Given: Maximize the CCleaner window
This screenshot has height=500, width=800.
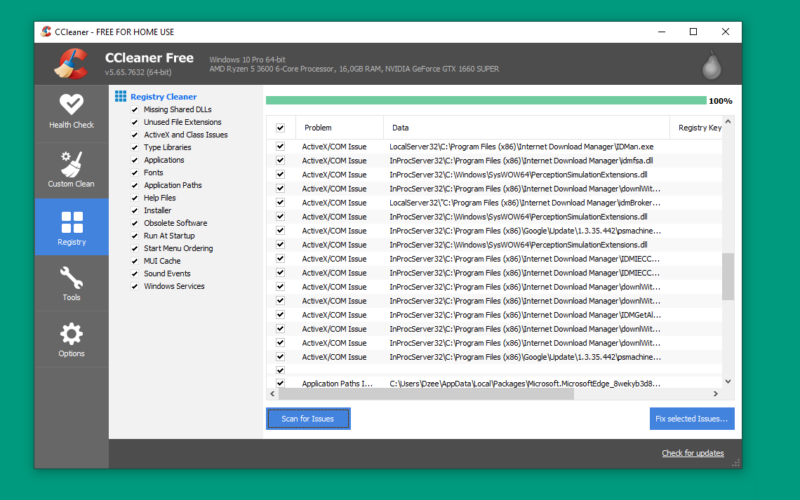Looking at the screenshot, I should pyautogui.click(x=693, y=32).
